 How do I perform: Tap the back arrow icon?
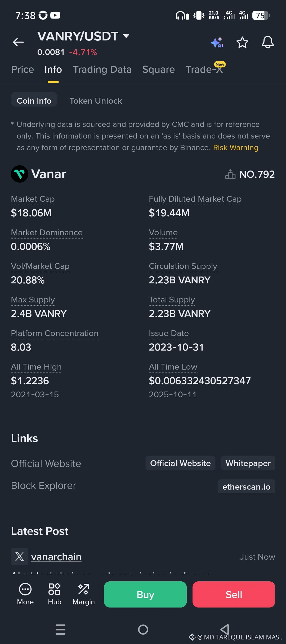point(18,42)
